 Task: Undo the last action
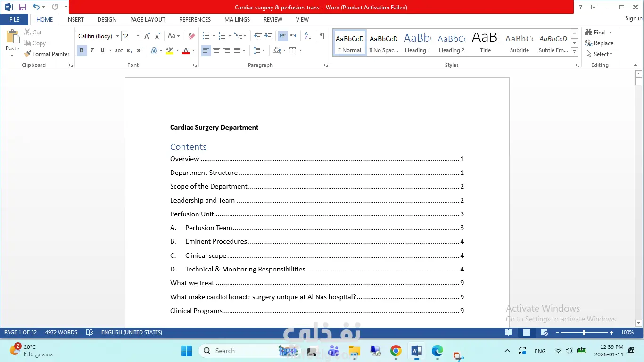(36, 7)
